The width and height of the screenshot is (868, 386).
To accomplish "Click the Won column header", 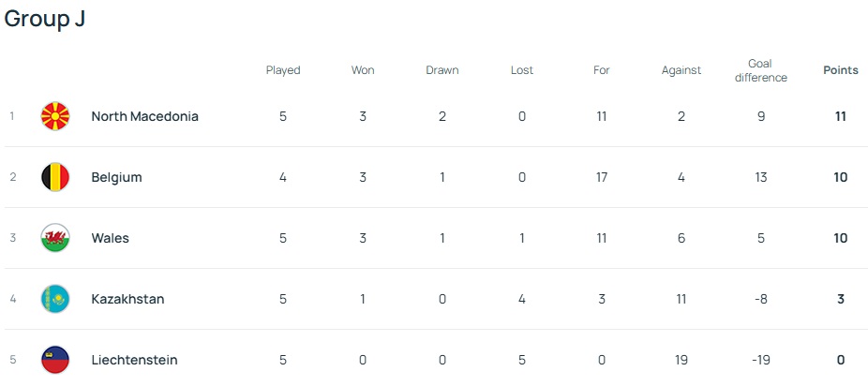I will pyautogui.click(x=363, y=70).
